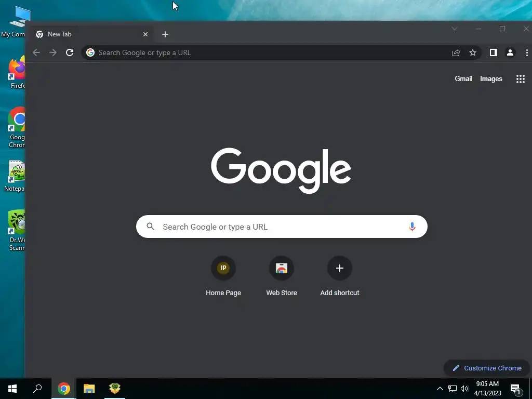Select the Dr.Web Scanner desktop shortcut

click(16, 231)
